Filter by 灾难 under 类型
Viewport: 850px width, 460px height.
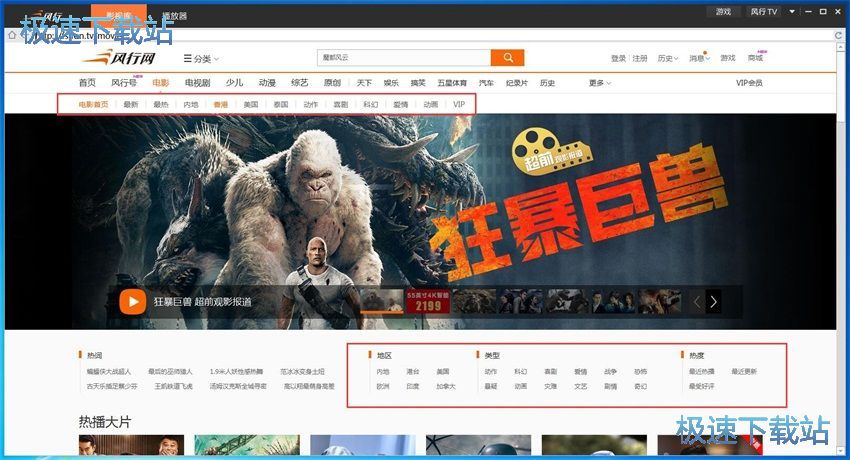[x=551, y=386]
